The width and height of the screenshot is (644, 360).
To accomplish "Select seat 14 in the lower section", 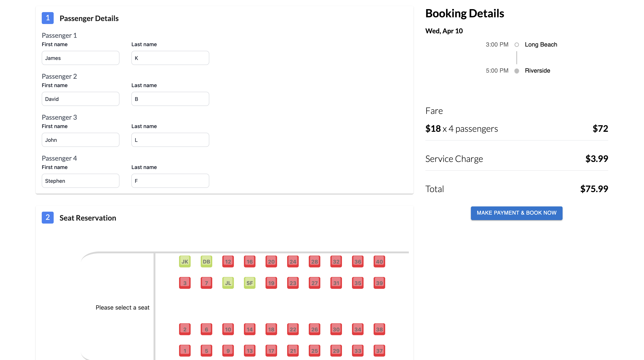I will coord(250,329).
